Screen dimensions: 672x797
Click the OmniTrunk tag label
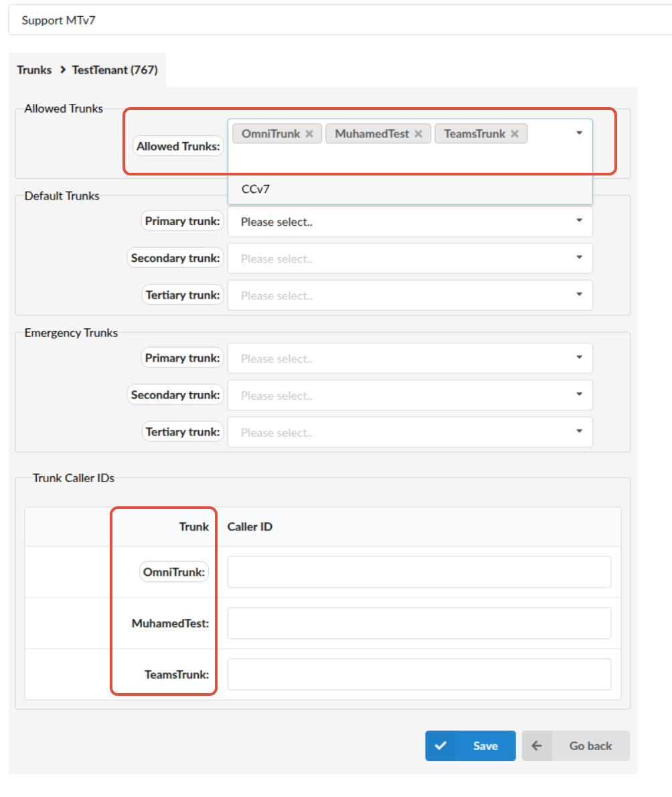tap(270, 134)
